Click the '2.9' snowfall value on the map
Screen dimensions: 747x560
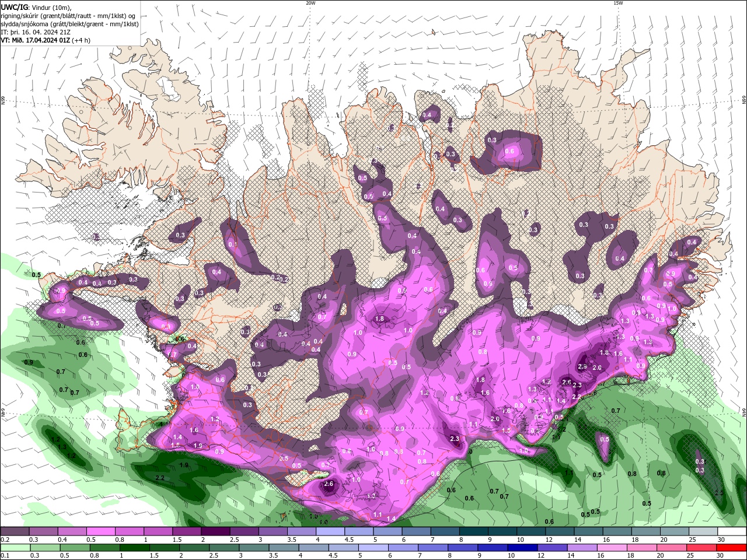[582, 366]
